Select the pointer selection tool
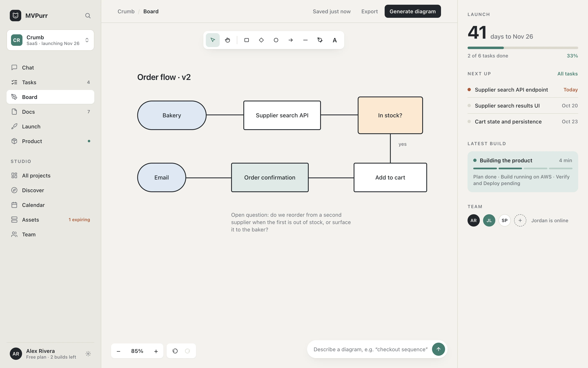 coord(213,40)
